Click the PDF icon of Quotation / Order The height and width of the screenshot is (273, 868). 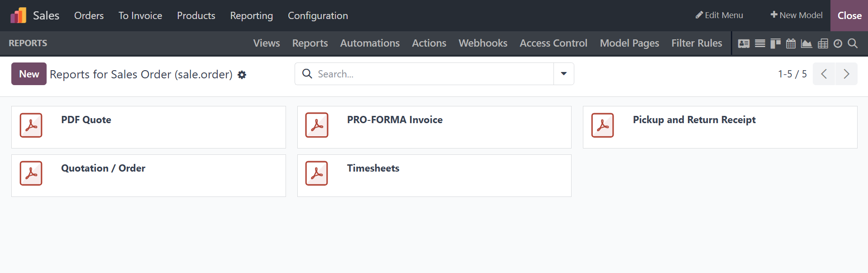31,173
